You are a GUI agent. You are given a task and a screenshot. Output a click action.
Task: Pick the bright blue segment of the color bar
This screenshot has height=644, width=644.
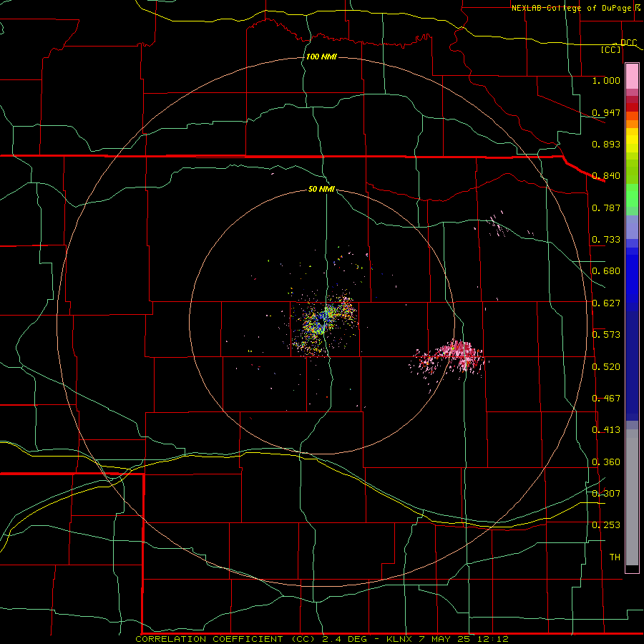632,279
